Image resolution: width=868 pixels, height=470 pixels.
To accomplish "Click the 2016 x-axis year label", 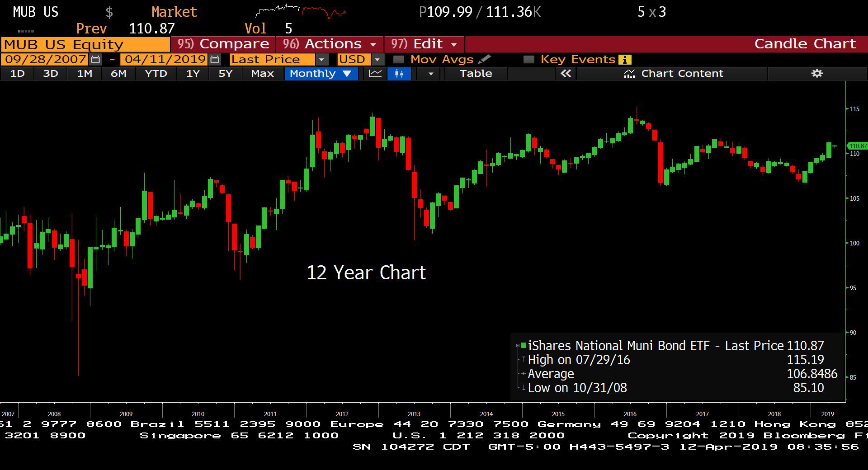I will pos(630,414).
